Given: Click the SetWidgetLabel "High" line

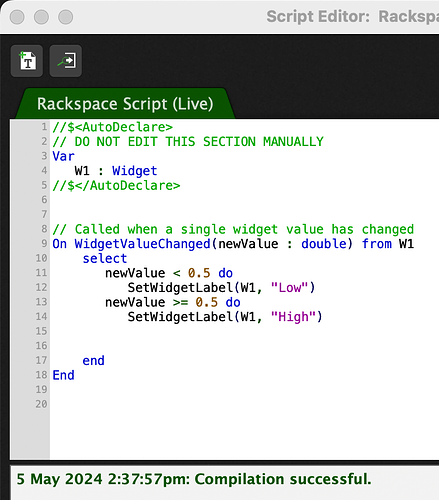Looking at the screenshot, I should (x=225, y=317).
